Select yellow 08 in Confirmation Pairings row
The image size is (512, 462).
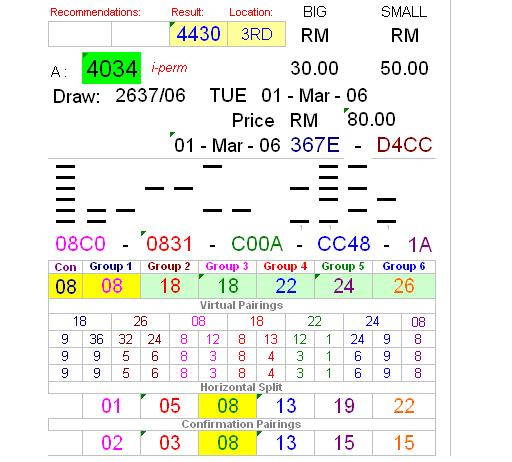[228, 443]
